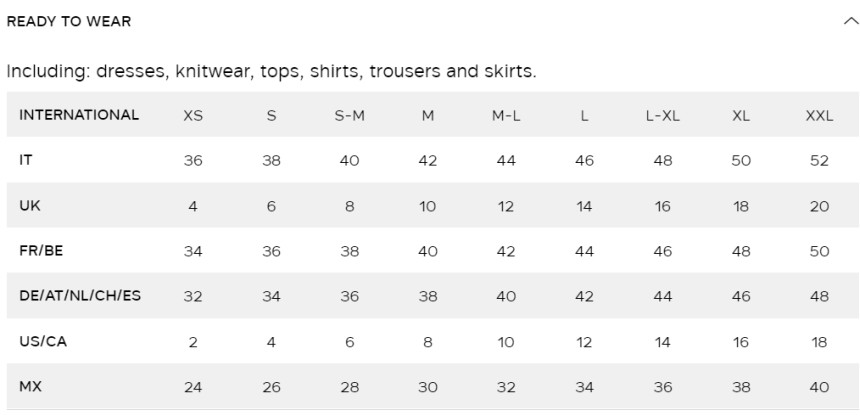
Task: Select the DE/AT/NL/CH/ES row label
Action: point(80,296)
